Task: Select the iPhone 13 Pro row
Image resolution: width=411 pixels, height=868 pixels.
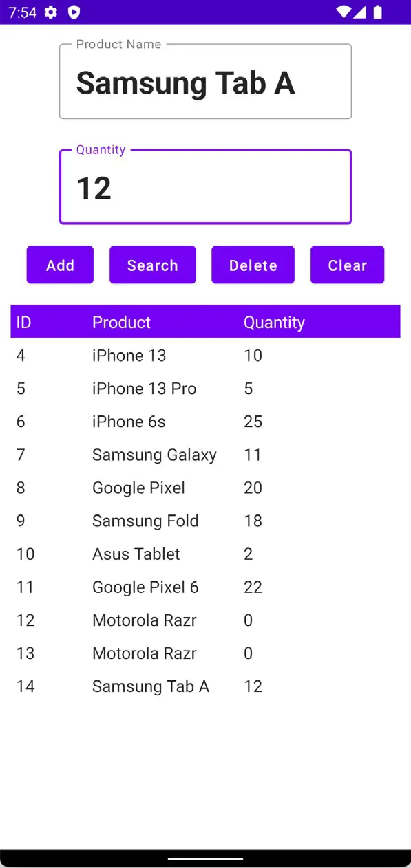Action: 205,389
